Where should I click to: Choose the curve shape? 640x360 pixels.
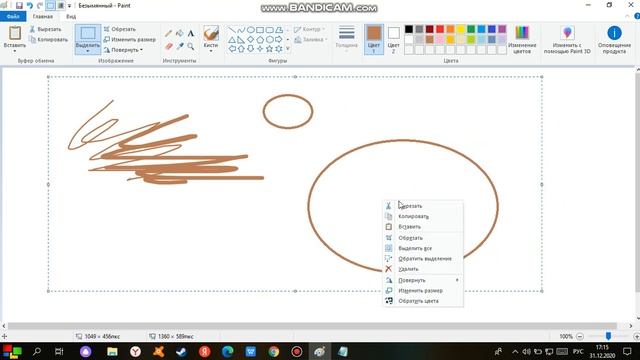point(241,30)
